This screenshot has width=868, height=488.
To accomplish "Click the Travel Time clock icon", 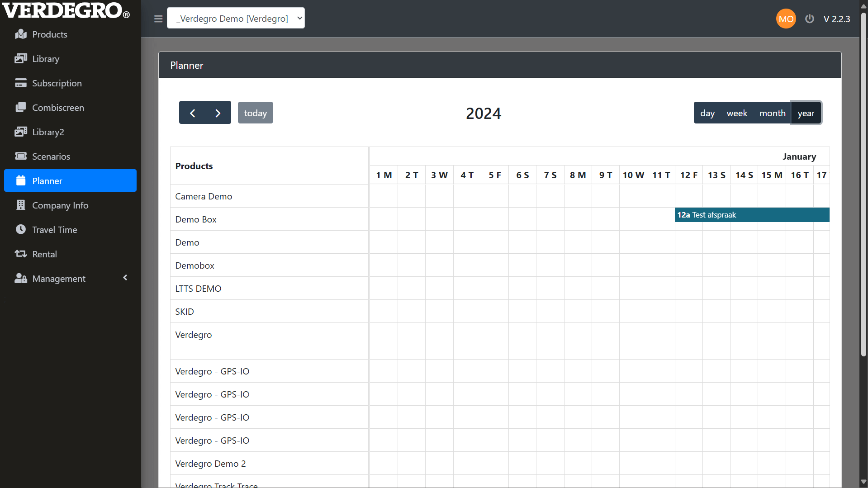I will [x=21, y=230].
